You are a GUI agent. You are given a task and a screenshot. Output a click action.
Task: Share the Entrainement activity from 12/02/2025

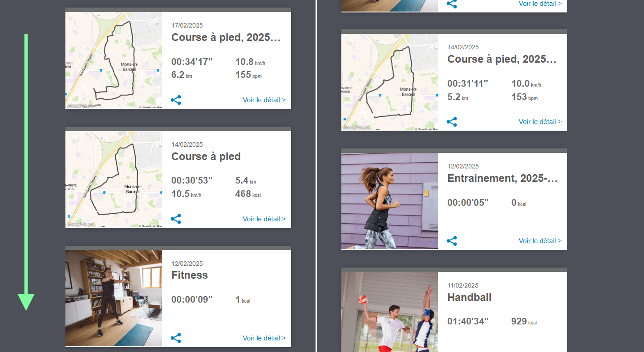[451, 241]
